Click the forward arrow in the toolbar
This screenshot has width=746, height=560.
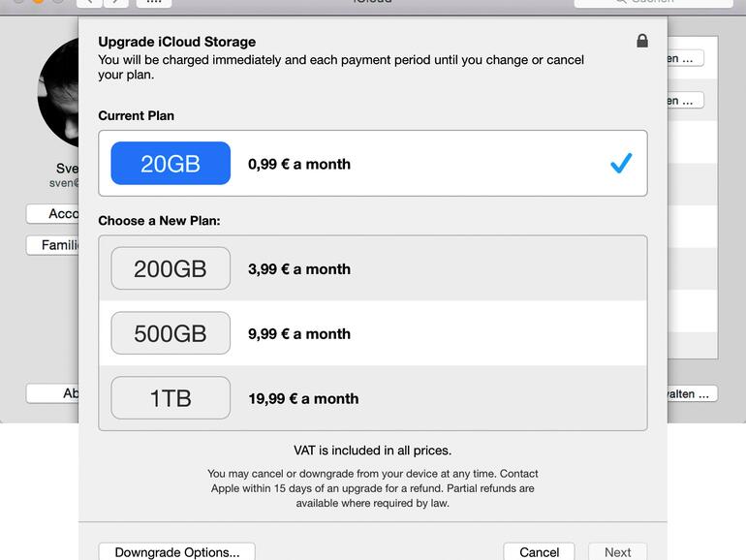pos(116,2)
